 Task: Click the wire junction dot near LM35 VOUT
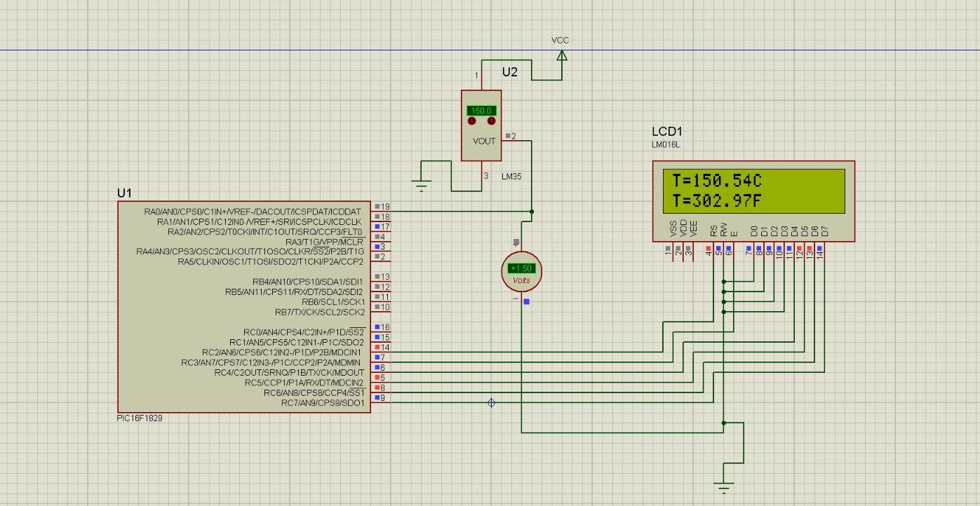(x=532, y=211)
